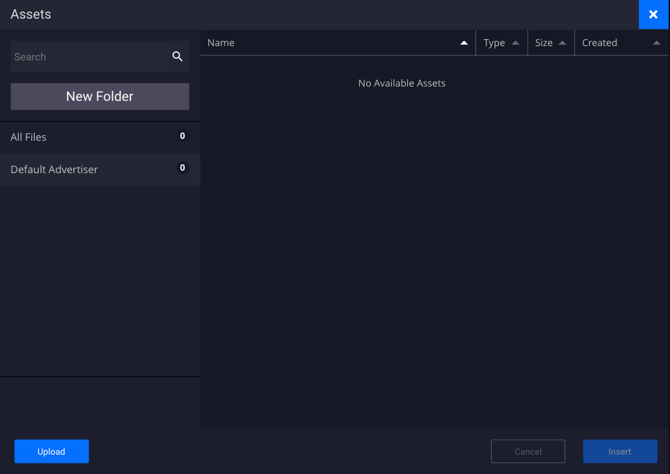Sort by Type arrow icon
Image resolution: width=670 pixels, height=474 pixels.
click(515, 43)
